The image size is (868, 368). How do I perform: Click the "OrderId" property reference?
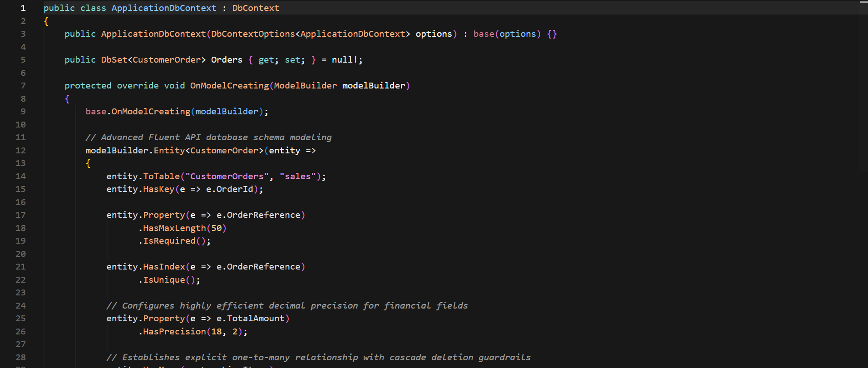click(x=234, y=189)
